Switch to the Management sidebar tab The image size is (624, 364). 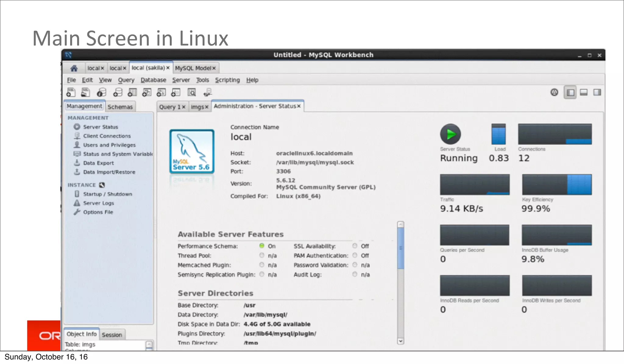click(x=84, y=106)
